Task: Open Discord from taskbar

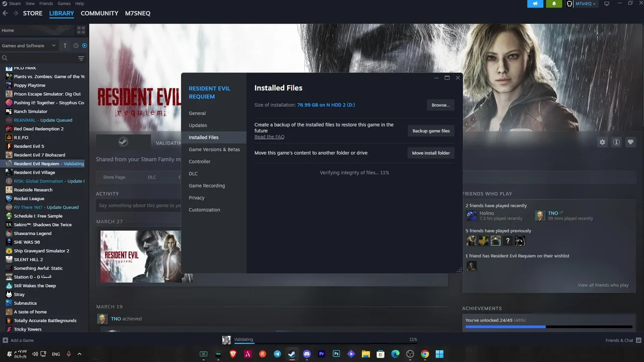Action: tap(307, 354)
